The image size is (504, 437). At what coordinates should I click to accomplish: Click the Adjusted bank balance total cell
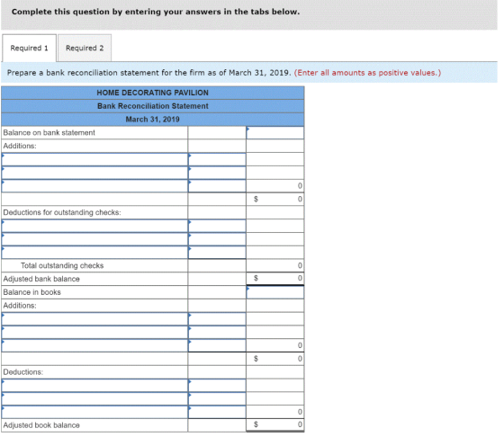(x=275, y=279)
